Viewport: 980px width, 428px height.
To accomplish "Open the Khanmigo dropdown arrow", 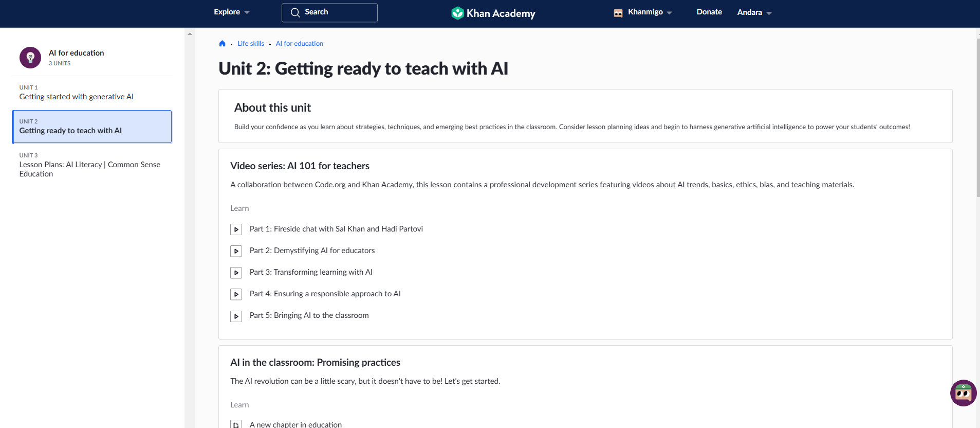I will point(669,13).
